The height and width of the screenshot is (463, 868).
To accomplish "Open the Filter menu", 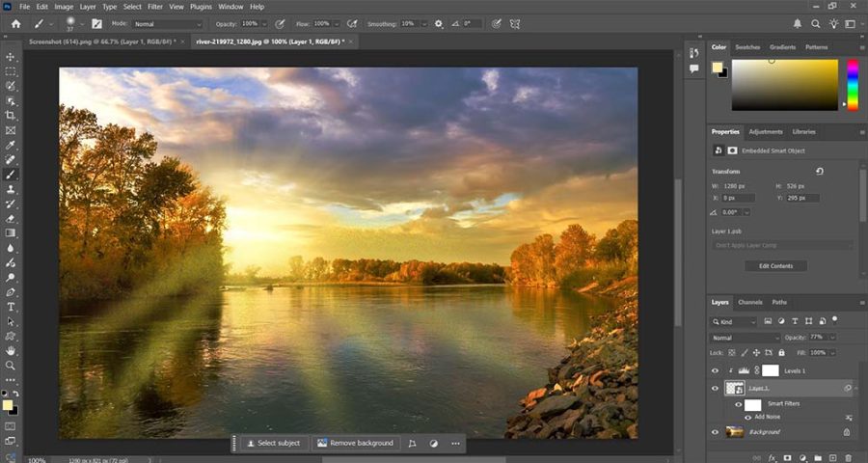I will (157, 7).
